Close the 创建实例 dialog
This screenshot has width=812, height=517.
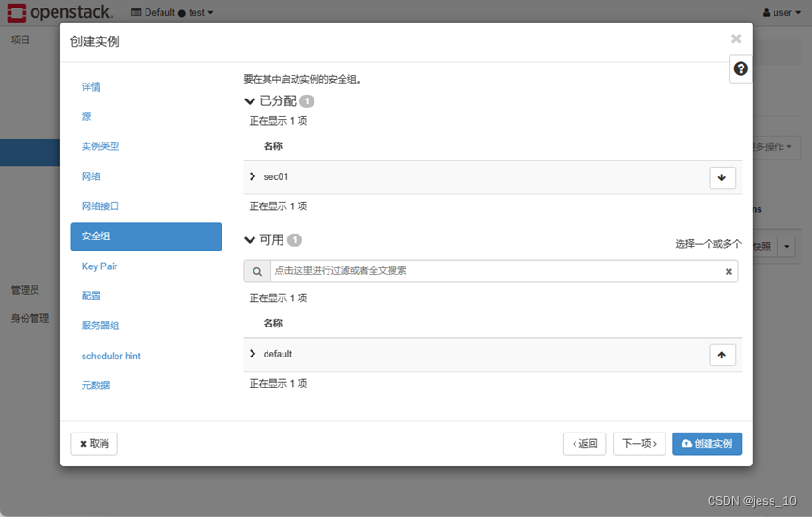pyautogui.click(x=736, y=38)
